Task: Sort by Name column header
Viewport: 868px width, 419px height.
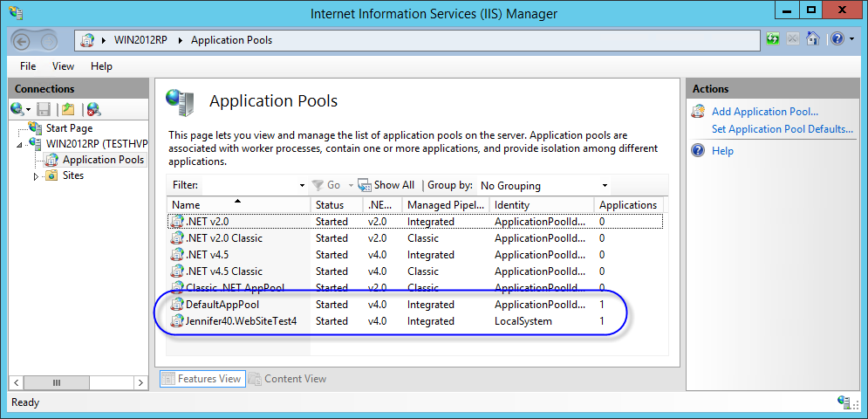Action: click(238, 204)
